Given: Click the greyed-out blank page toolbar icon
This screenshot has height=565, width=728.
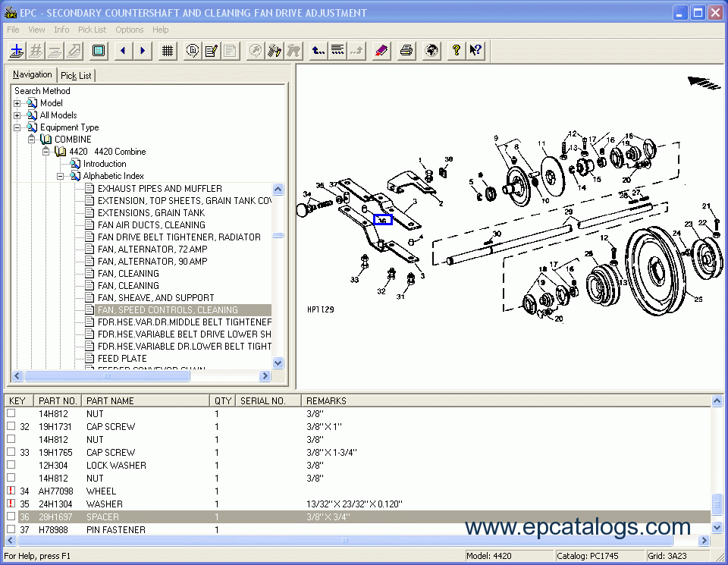Looking at the screenshot, I should pos(230,51).
